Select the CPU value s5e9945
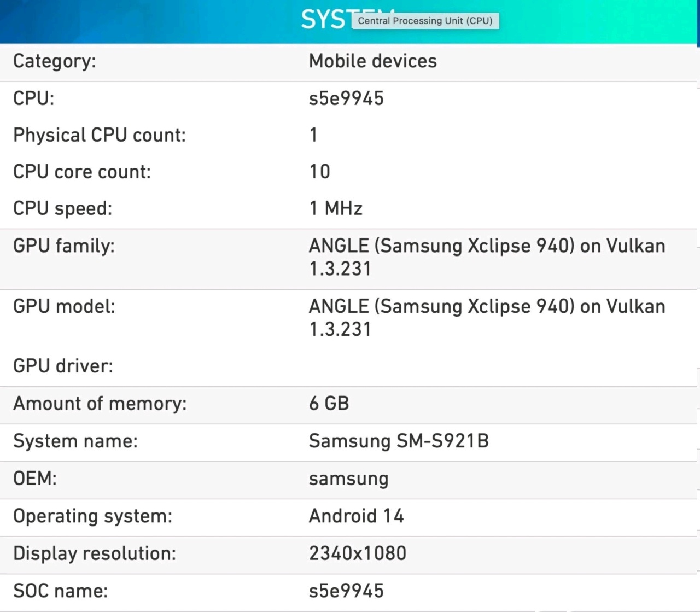The width and height of the screenshot is (700, 612). pyautogui.click(x=346, y=98)
